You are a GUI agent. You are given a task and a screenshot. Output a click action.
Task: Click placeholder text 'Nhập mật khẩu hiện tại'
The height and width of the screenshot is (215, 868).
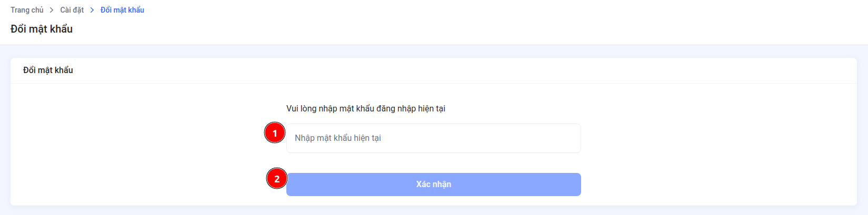[338, 138]
